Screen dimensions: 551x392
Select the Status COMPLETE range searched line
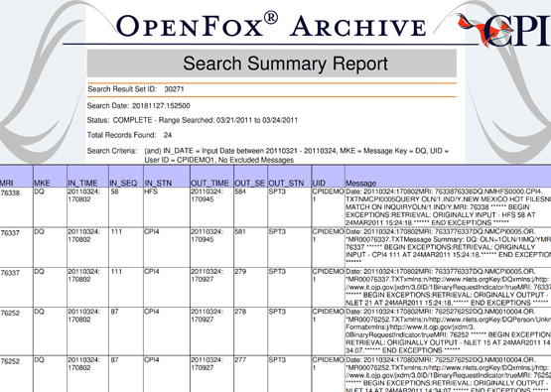point(193,120)
